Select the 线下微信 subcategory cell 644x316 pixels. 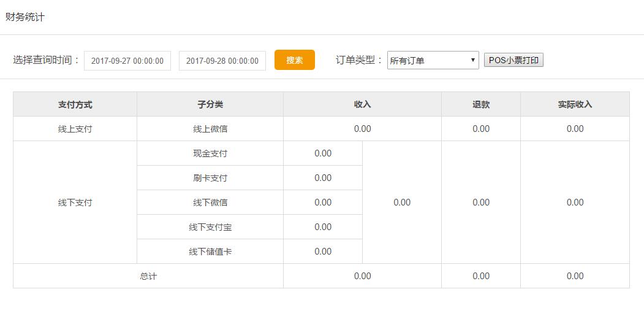pyautogui.click(x=210, y=202)
